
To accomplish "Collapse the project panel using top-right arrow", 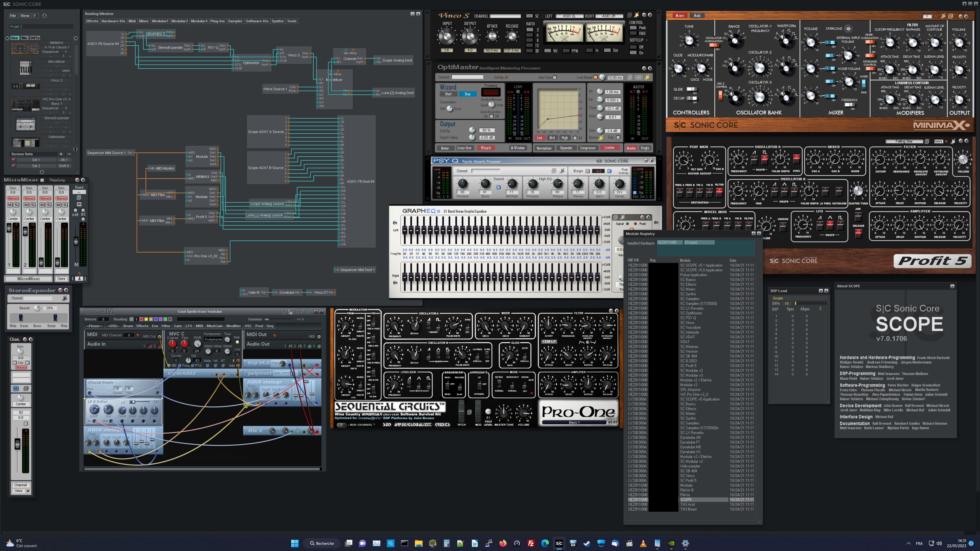I will click(76, 38).
